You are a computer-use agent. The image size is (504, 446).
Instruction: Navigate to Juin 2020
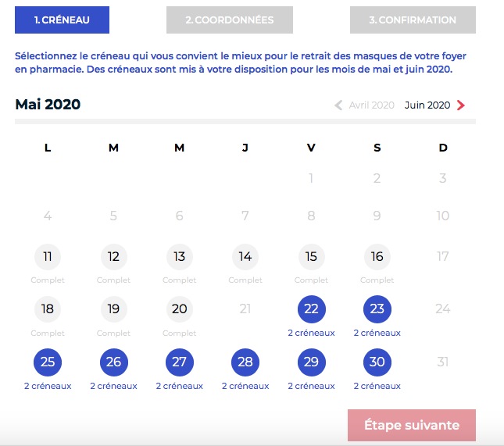point(427,105)
